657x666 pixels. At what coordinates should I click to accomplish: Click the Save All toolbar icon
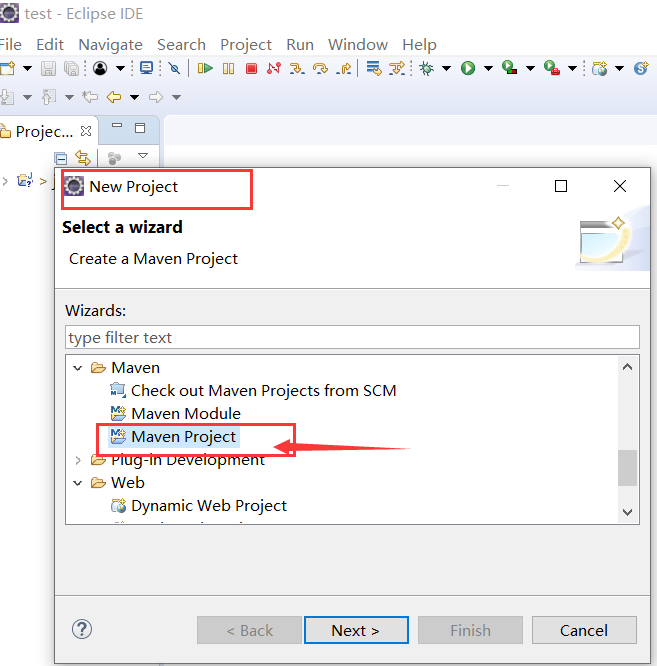click(x=71, y=68)
